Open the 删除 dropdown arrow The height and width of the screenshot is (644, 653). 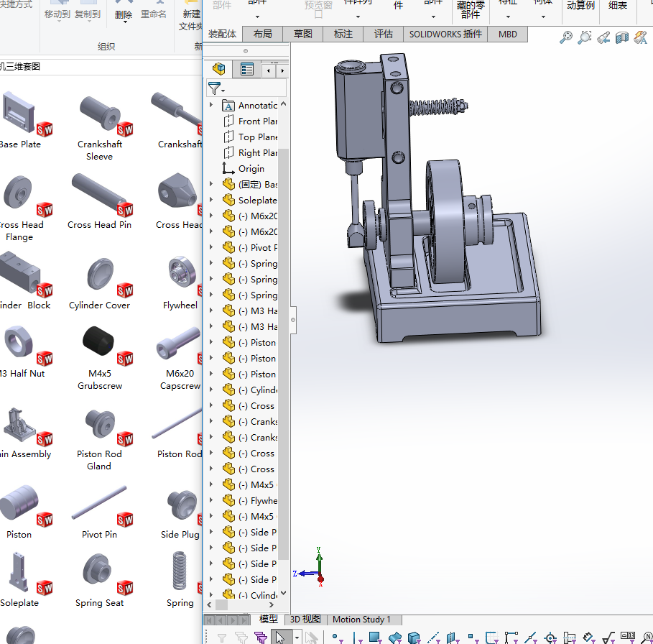point(124,22)
